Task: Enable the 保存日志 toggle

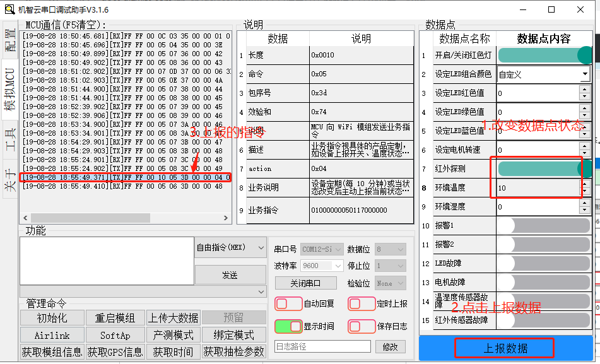Action: point(362,326)
